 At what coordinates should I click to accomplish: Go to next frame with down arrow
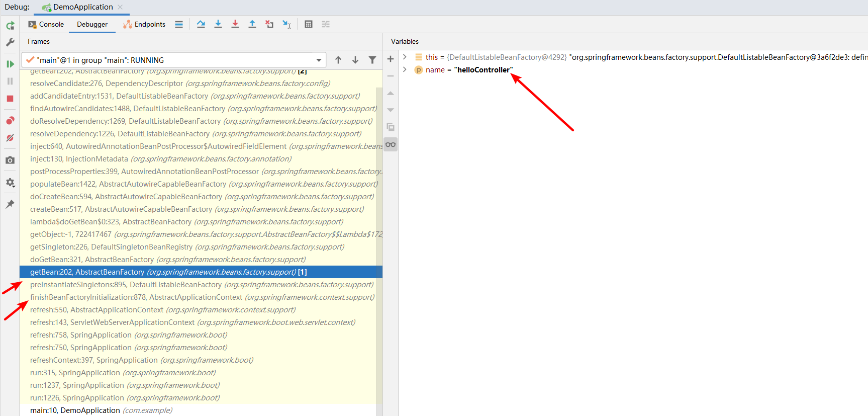[x=355, y=60]
